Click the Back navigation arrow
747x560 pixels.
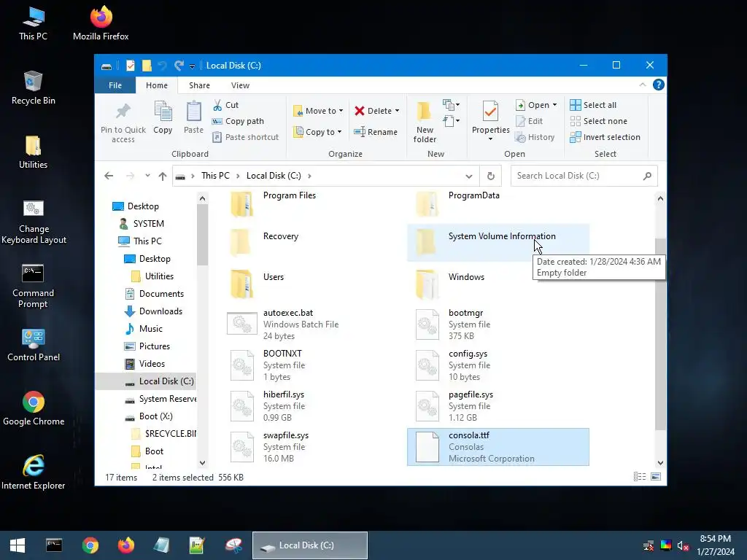click(109, 176)
